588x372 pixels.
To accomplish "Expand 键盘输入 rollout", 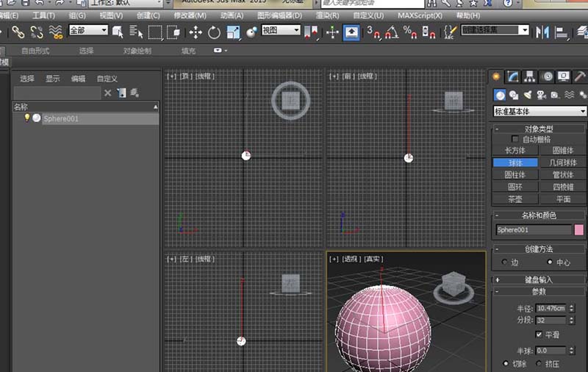I will coord(539,280).
